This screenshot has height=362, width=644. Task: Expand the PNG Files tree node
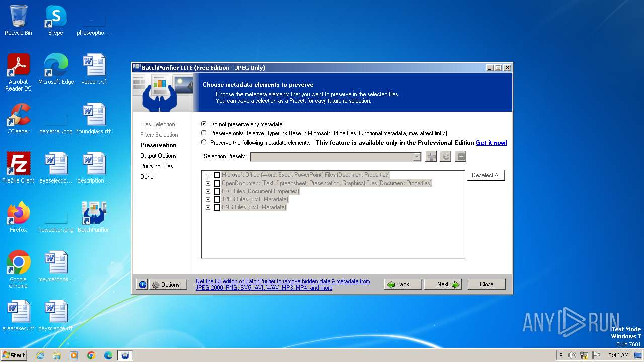[x=208, y=207]
